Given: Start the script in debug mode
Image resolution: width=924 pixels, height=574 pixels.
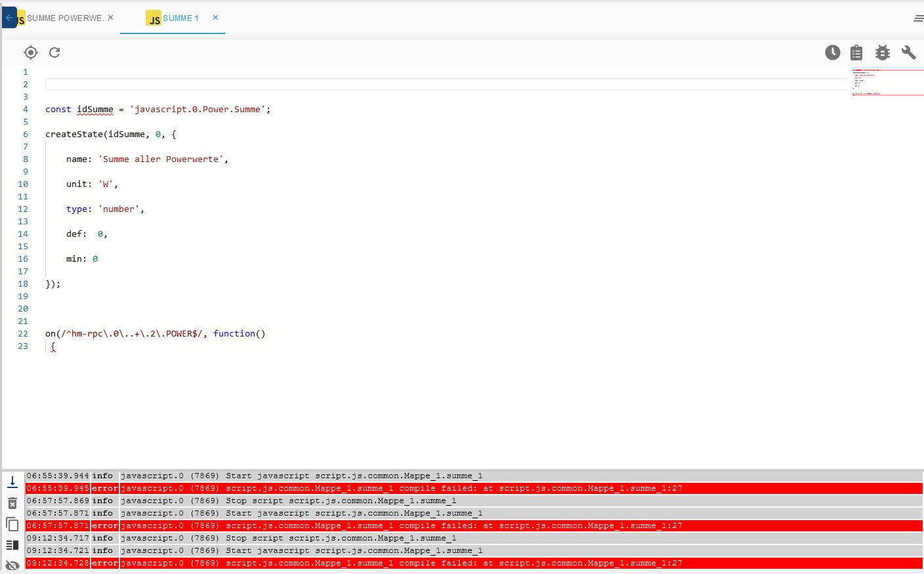Looking at the screenshot, I should click(882, 52).
